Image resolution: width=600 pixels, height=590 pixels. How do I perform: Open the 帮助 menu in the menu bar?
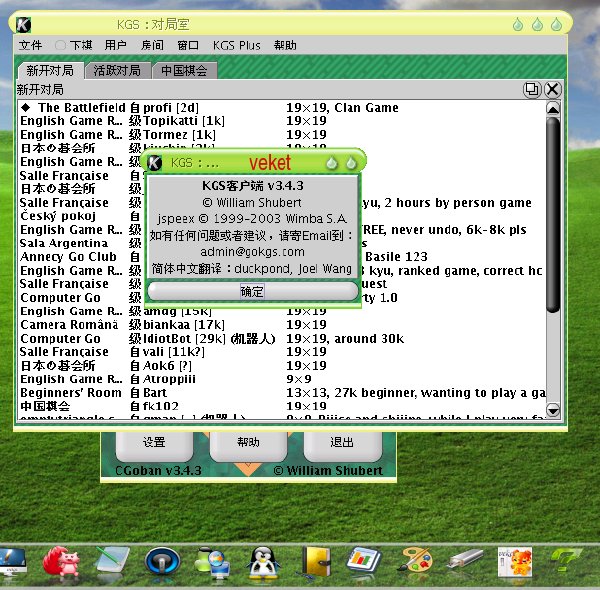[x=285, y=45]
